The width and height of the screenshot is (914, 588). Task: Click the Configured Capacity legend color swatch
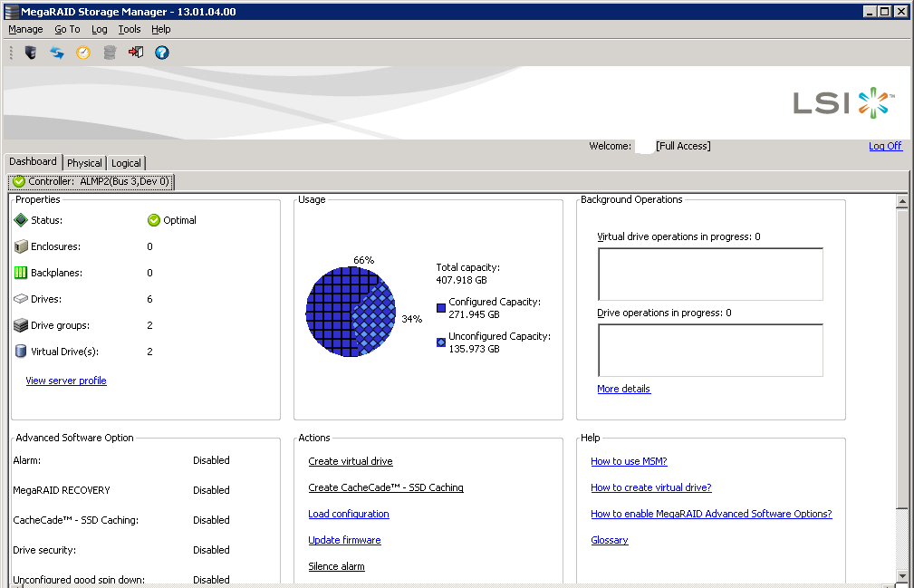pos(441,308)
